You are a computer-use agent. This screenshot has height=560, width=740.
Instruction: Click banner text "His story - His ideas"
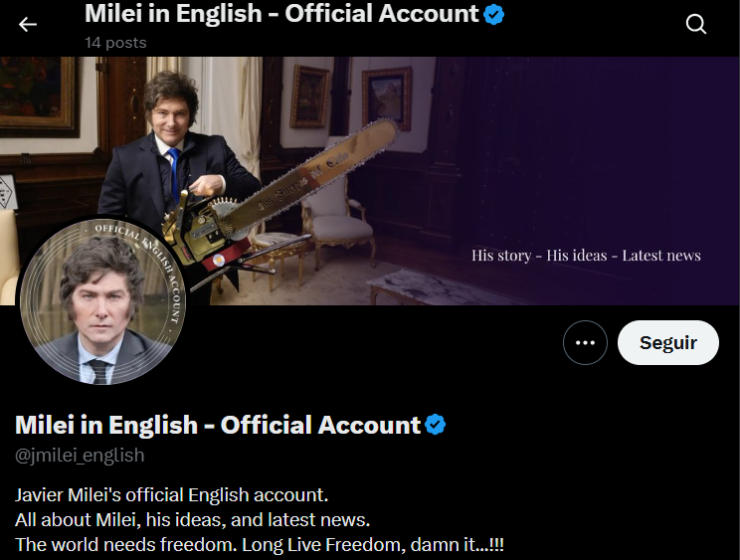point(539,256)
